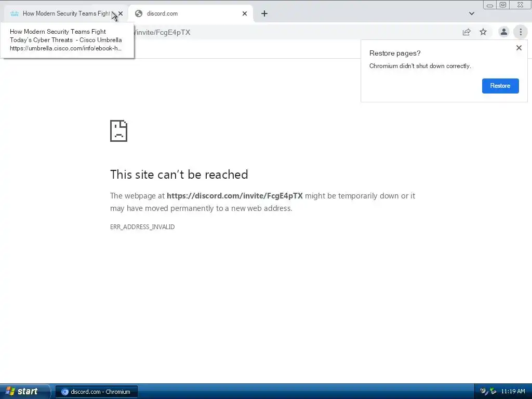Open the Windows start menu
The image size is (532, 399).
pyautogui.click(x=25, y=391)
